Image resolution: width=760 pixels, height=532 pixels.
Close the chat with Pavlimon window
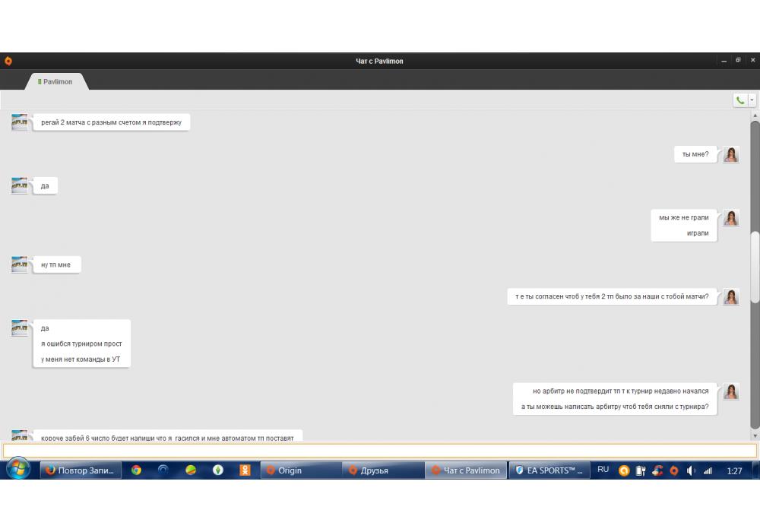pyautogui.click(x=752, y=61)
